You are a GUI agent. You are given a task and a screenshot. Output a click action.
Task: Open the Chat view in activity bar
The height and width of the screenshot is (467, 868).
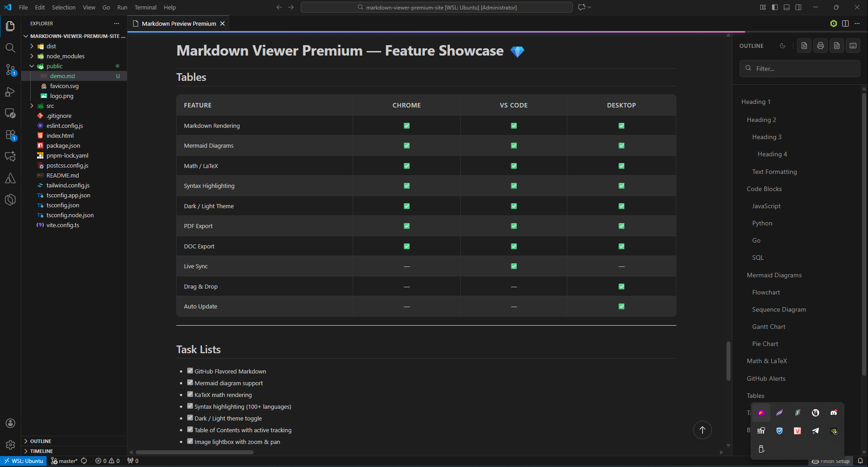click(10, 156)
